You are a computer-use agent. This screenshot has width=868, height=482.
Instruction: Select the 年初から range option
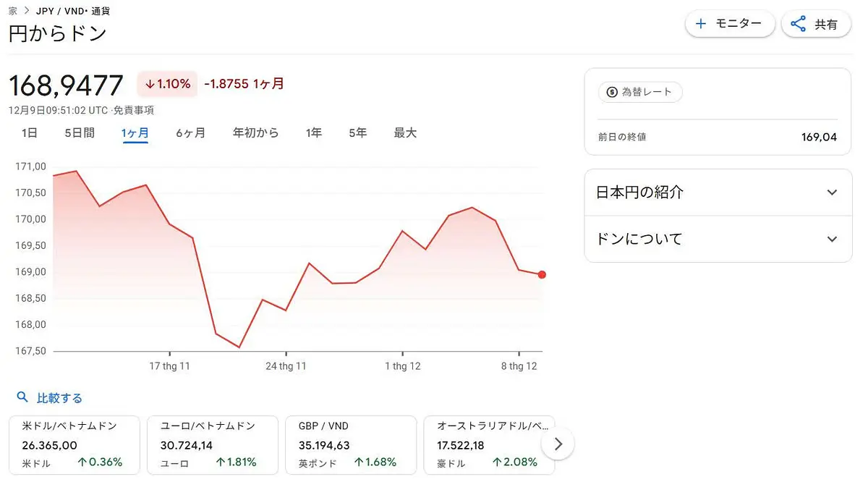pyautogui.click(x=255, y=132)
